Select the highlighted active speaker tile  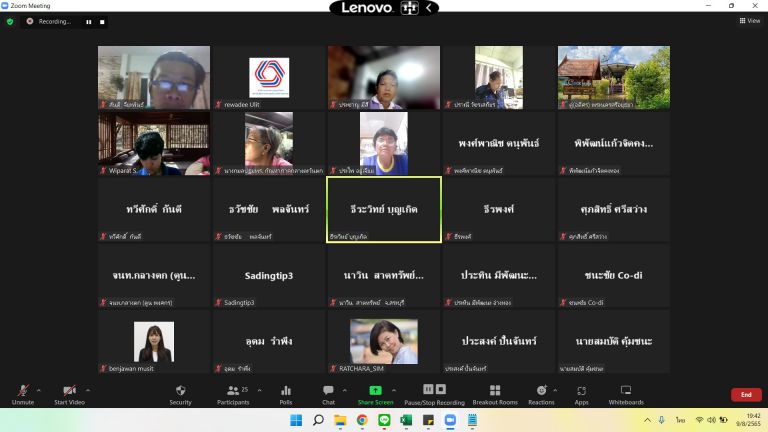[x=384, y=210]
